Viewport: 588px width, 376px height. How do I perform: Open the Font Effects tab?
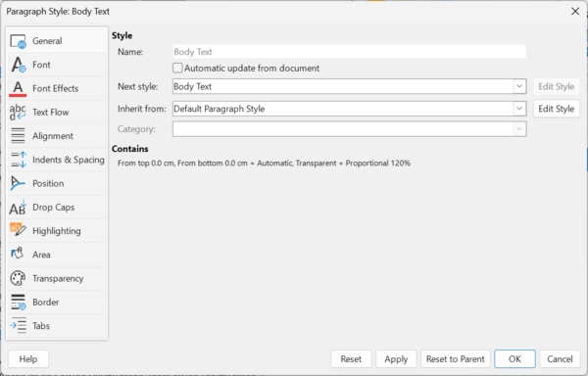[56, 88]
